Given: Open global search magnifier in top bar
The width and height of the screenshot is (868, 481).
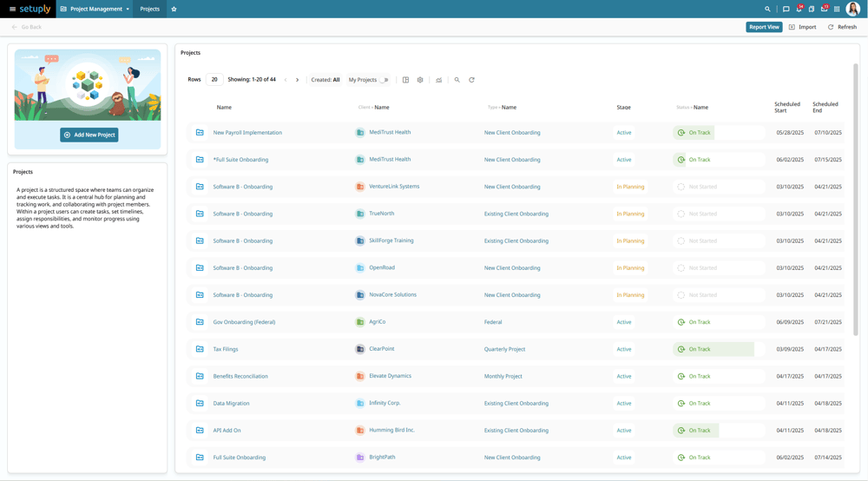Looking at the screenshot, I should (x=767, y=9).
